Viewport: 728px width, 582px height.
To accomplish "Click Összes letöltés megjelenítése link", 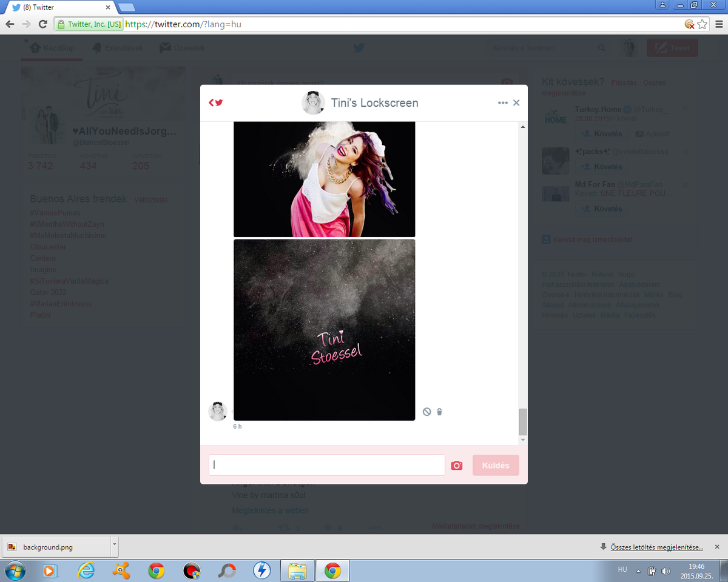I will tap(656, 547).
